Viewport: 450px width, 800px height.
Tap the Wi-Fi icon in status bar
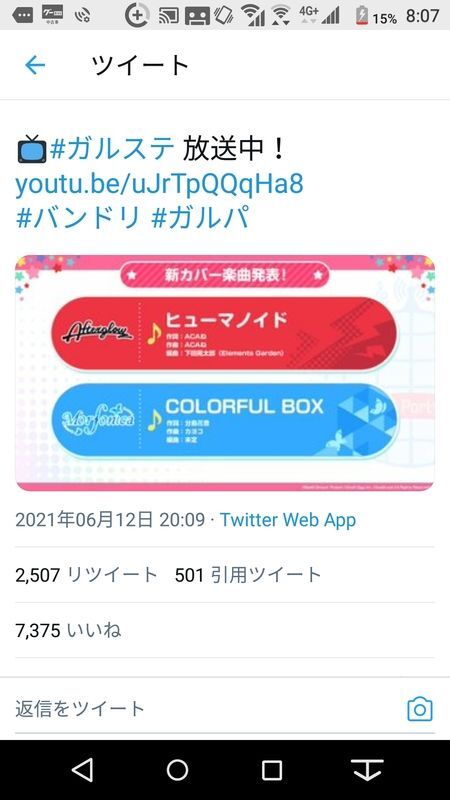click(x=280, y=15)
